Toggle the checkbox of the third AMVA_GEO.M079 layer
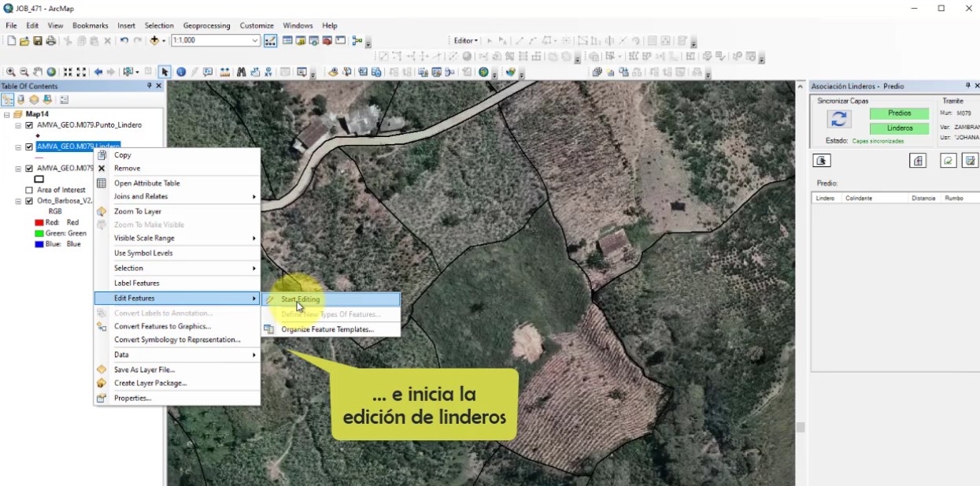The image size is (980, 486). click(30, 169)
